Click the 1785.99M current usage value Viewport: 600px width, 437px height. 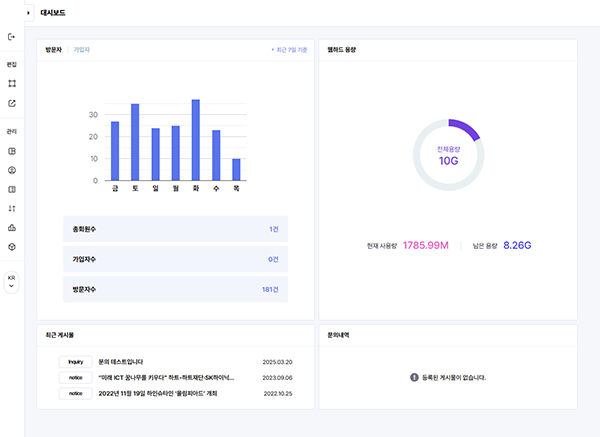426,245
